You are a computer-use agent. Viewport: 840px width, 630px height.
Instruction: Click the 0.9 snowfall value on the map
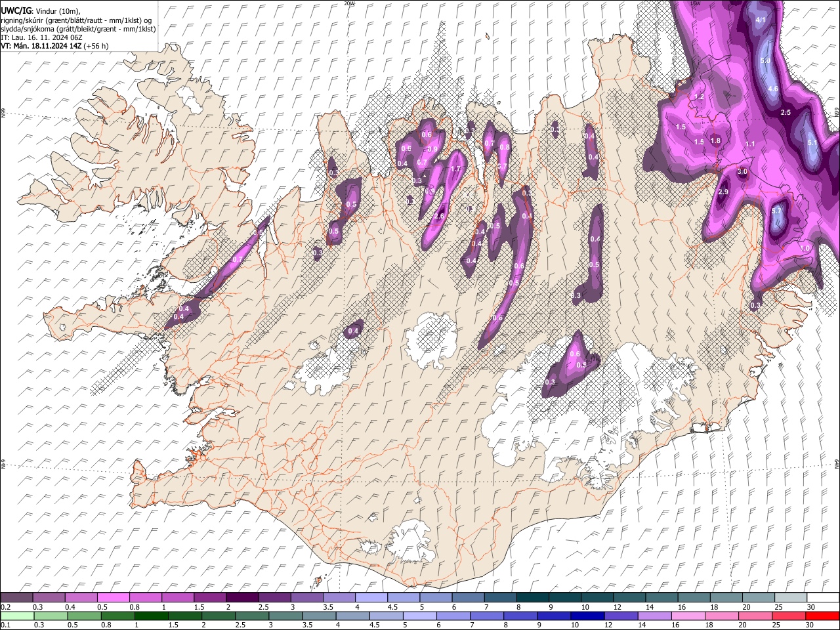pos(432,149)
